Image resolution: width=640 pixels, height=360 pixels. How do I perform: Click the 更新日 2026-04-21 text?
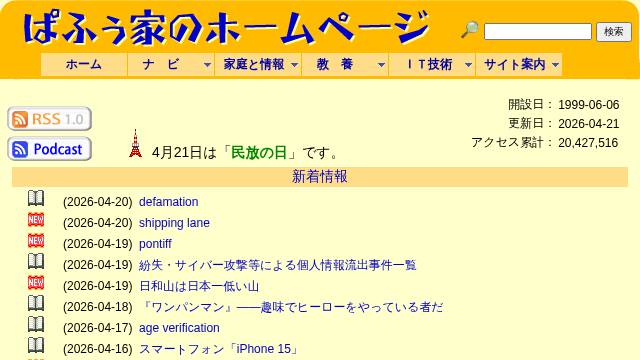tap(564, 123)
